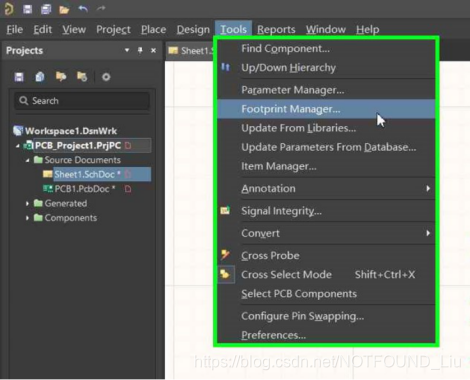Screen dimensions: 470x380
Task: Click the Cross Probe icon
Action: [x=225, y=255]
